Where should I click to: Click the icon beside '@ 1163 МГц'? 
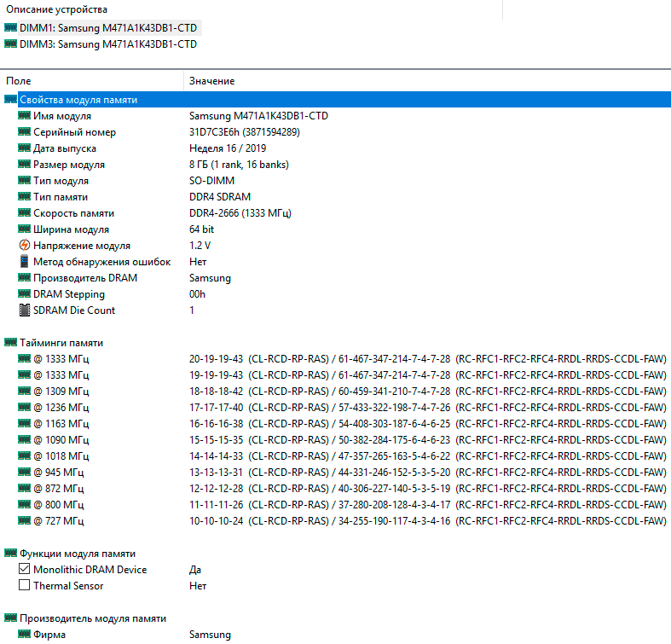pos(25,423)
